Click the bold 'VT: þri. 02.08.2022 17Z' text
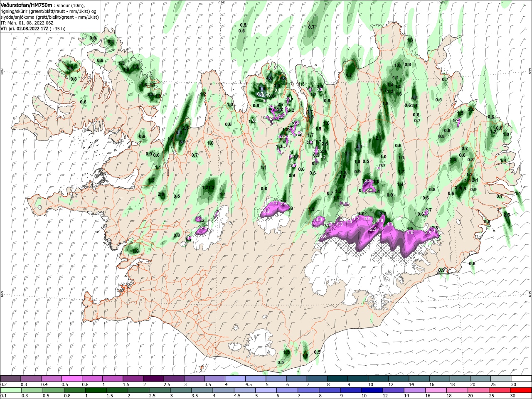 tap(25, 29)
